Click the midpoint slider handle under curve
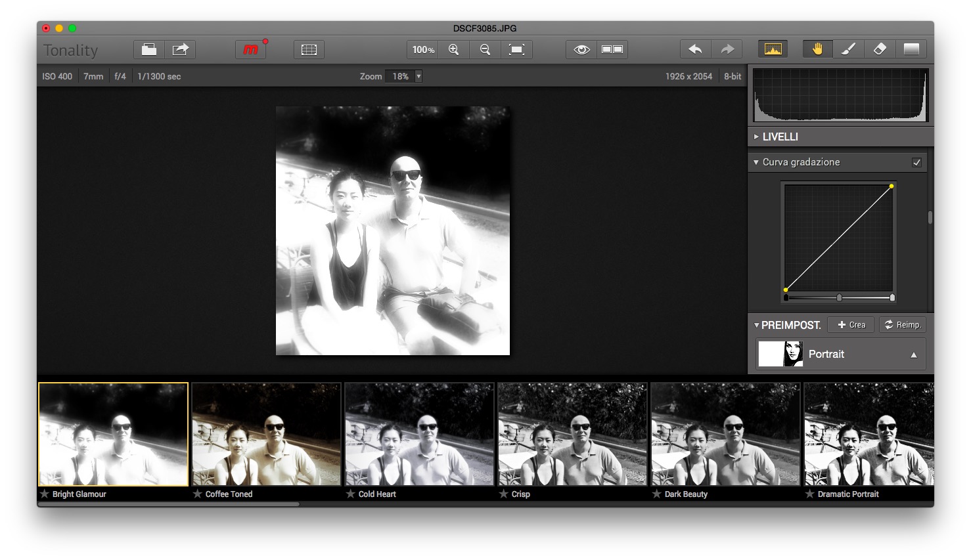 click(839, 298)
